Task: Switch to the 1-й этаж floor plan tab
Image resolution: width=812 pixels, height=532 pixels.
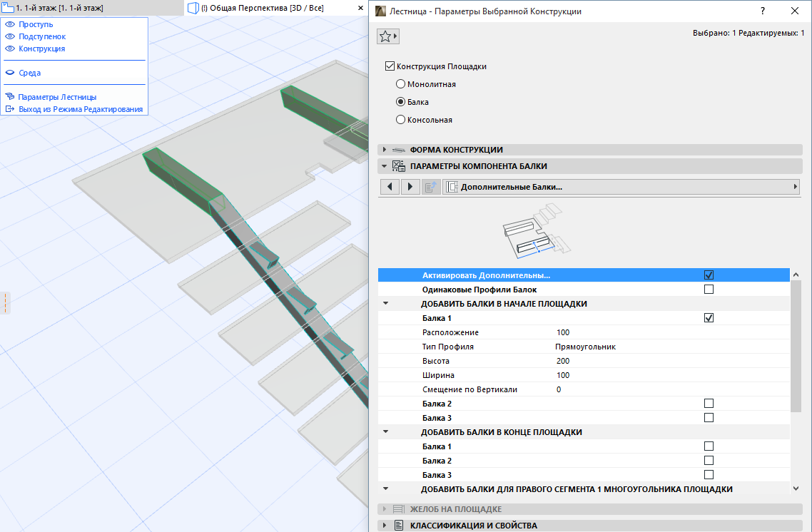Action: (x=59, y=8)
